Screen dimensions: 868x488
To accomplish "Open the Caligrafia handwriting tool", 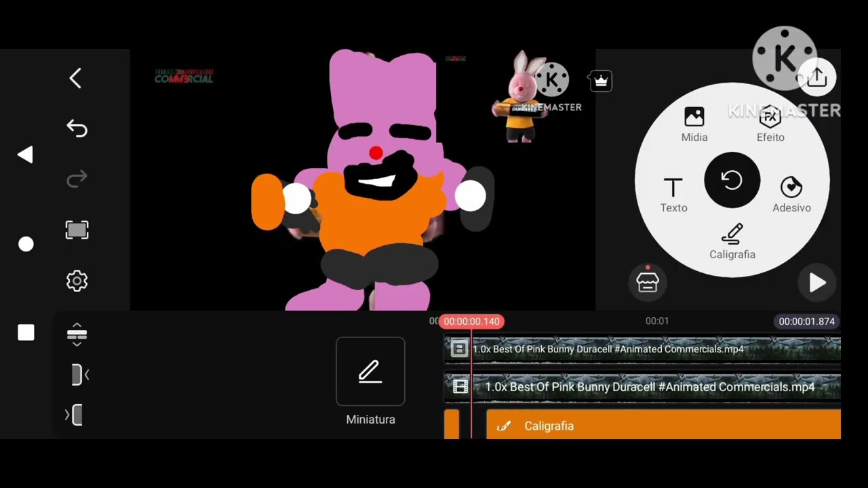I will (x=732, y=242).
